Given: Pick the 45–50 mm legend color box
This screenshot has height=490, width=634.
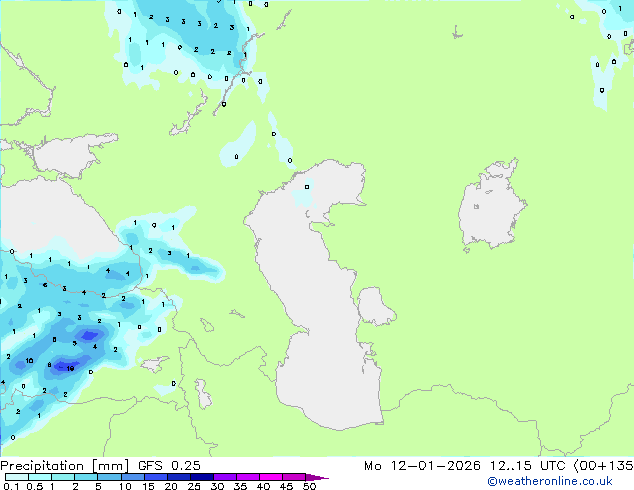Looking at the screenshot, I should tap(294, 477).
